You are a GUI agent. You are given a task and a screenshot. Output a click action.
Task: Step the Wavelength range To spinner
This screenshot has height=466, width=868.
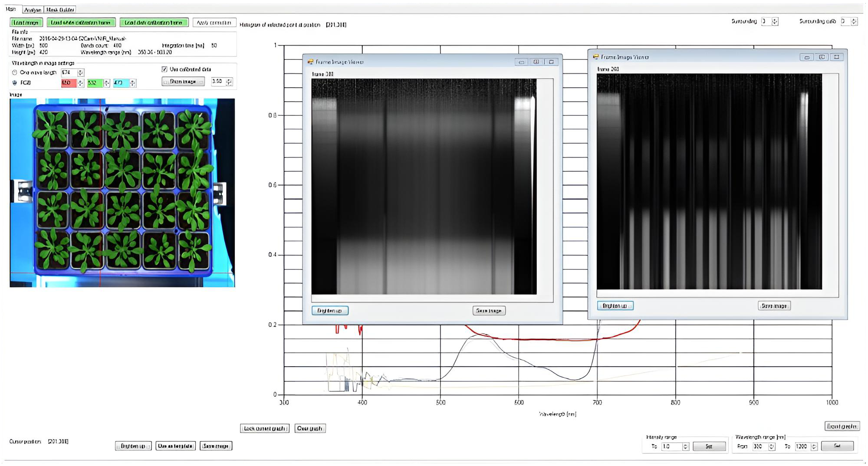814,446
